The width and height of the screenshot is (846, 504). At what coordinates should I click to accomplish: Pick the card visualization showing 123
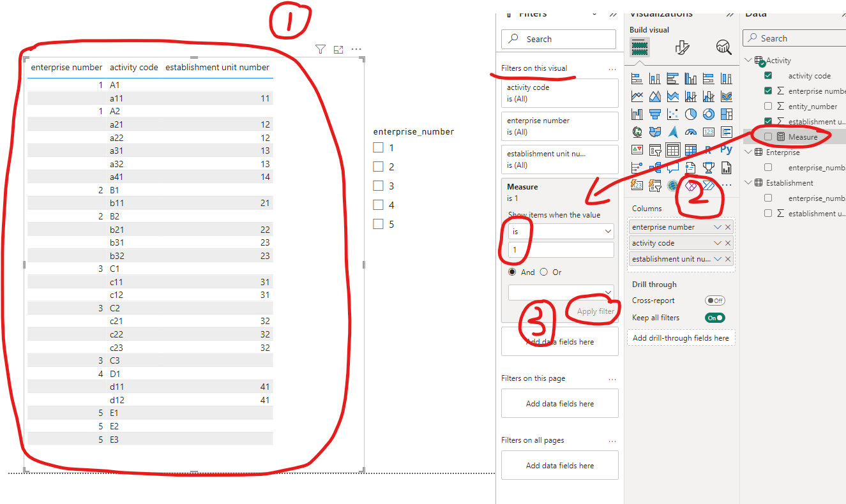click(708, 132)
